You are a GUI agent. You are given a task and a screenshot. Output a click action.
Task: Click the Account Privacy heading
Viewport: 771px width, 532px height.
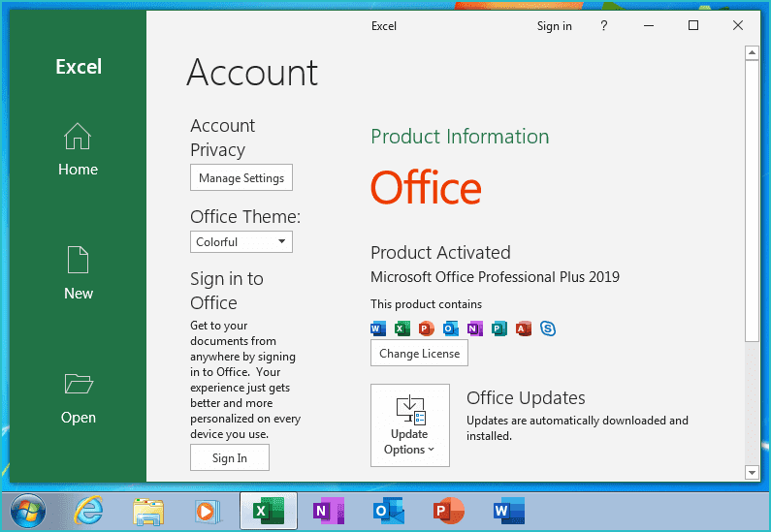[x=222, y=138]
